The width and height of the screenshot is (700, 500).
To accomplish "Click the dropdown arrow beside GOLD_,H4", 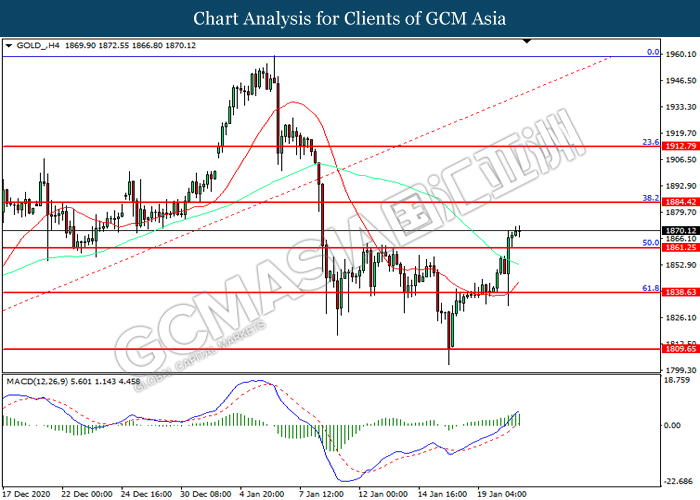I will pos(9,46).
